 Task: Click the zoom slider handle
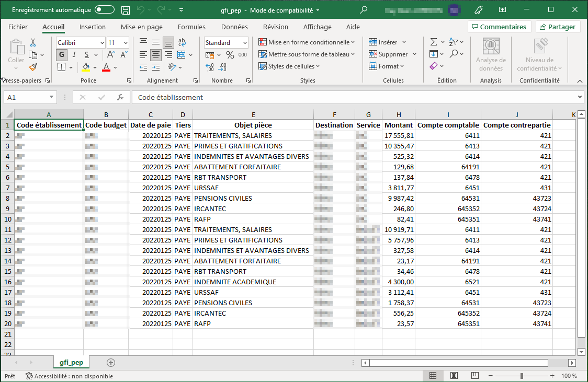[522, 376]
